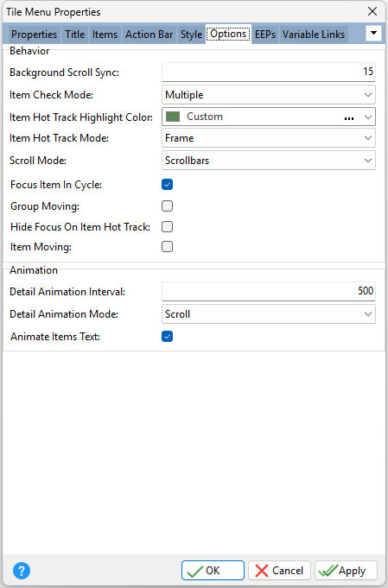Click the 'Background Scroll Sync:' label

pos(64,73)
